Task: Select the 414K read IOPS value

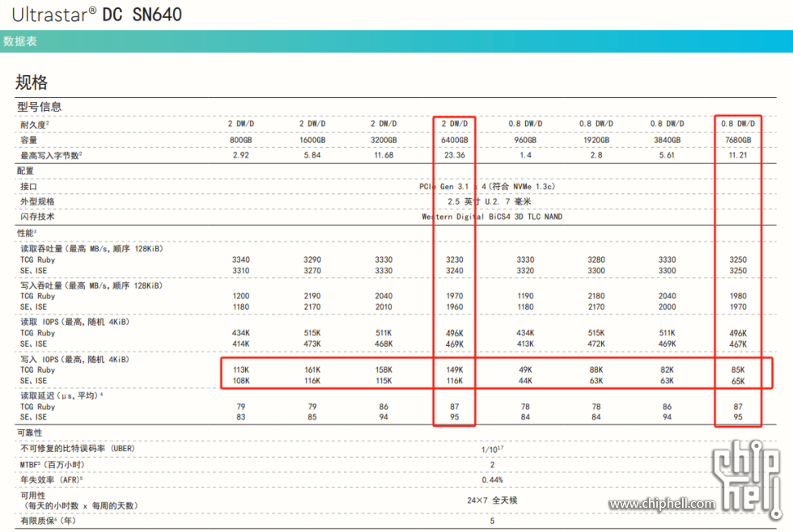Action: [x=241, y=344]
